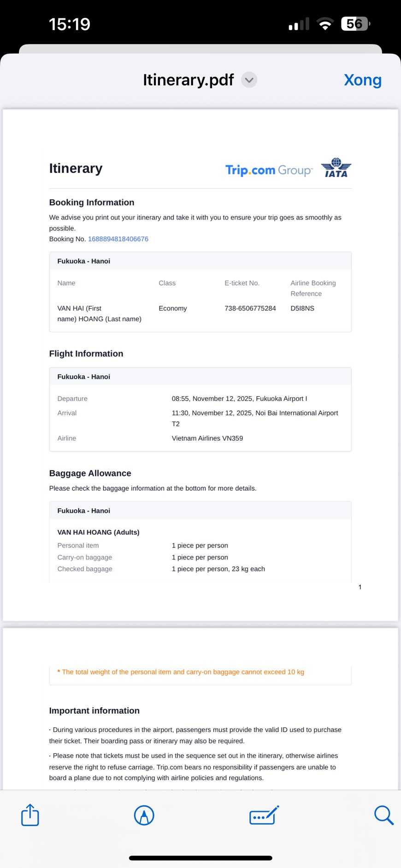Tap the Trip.com Group logo
The image size is (401, 868).
(x=269, y=170)
